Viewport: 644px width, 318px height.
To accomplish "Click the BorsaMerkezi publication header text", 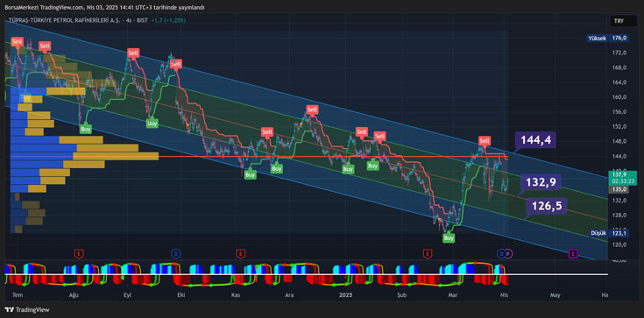I will point(105,7).
